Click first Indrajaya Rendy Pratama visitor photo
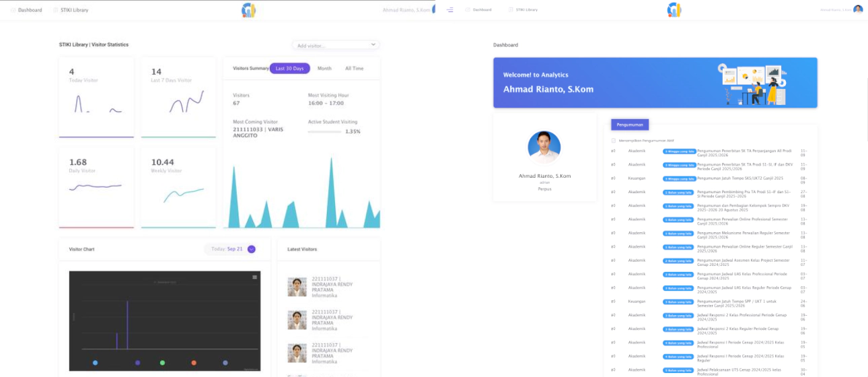 click(297, 287)
